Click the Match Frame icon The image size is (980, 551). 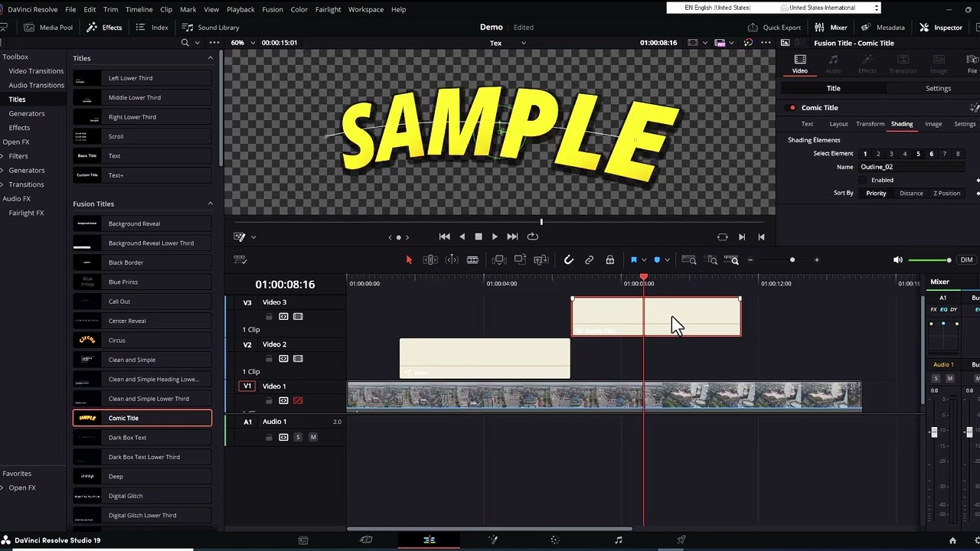pos(722,237)
